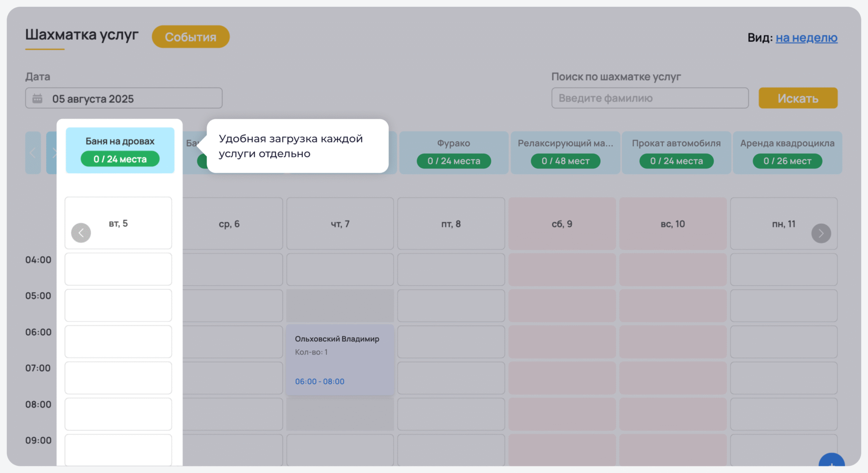Select the 04:00 slot on вт, 5
The width and height of the screenshot is (868, 473).
(x=118, y=269)
